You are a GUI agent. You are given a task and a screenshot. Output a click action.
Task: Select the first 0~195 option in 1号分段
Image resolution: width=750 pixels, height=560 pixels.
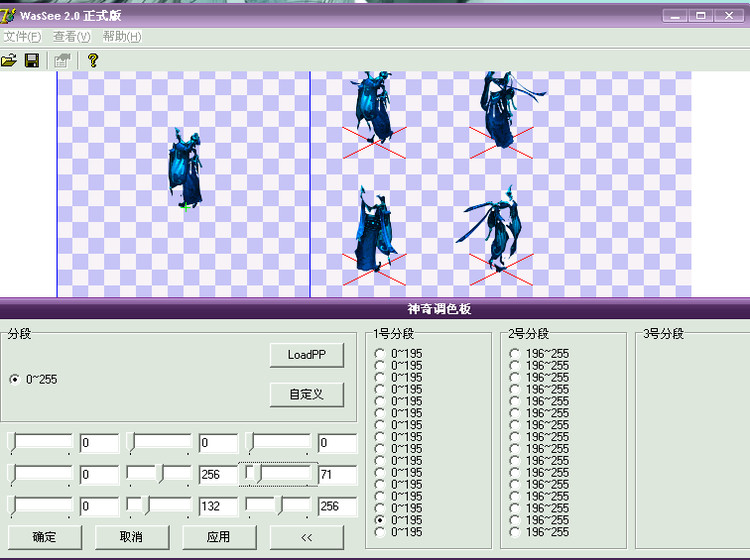coord(380,353)
